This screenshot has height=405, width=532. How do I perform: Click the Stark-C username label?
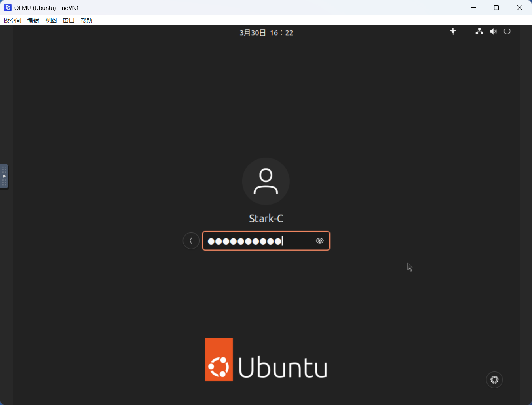click(266, 219)
